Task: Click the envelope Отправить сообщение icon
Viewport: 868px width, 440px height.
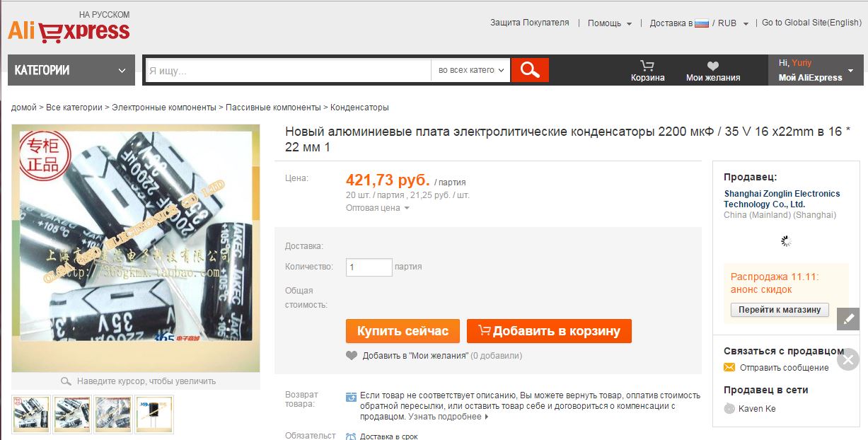Action: [729, 367]
